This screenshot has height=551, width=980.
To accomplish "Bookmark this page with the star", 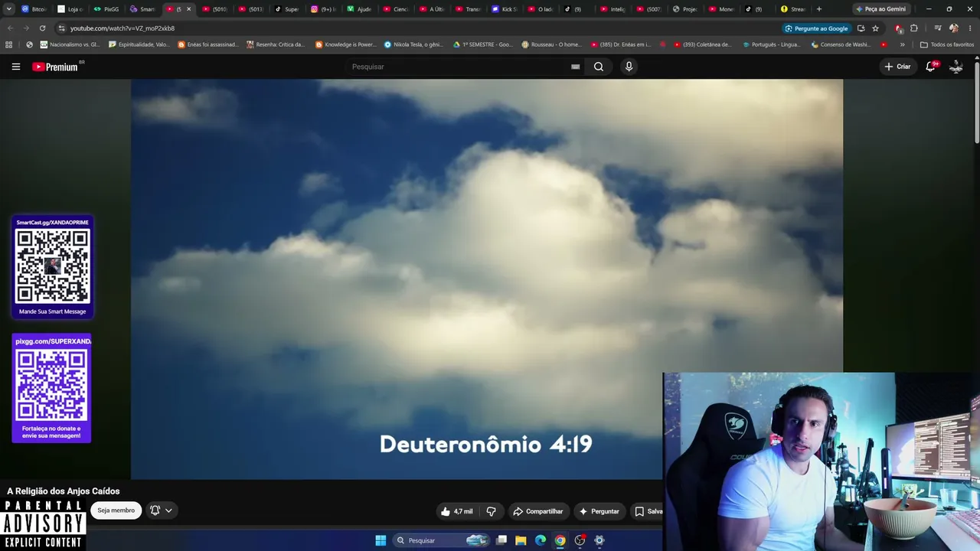I will 875,28.
